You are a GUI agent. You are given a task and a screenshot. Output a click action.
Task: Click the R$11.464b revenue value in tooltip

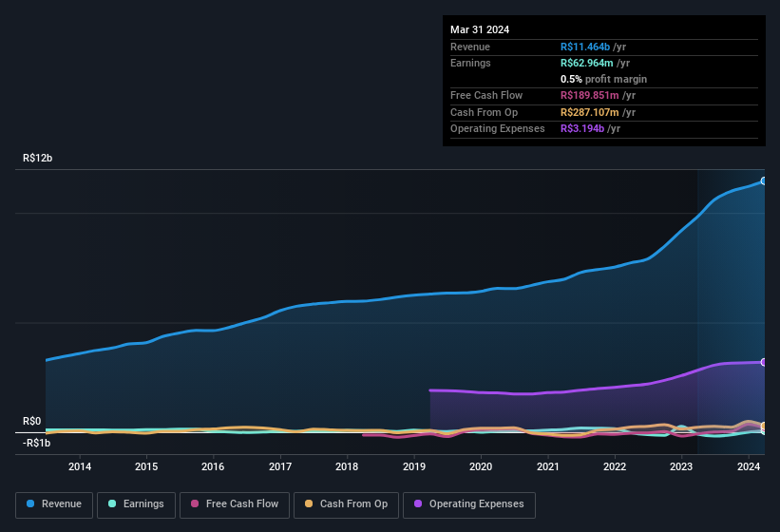(x=585, y=47)
